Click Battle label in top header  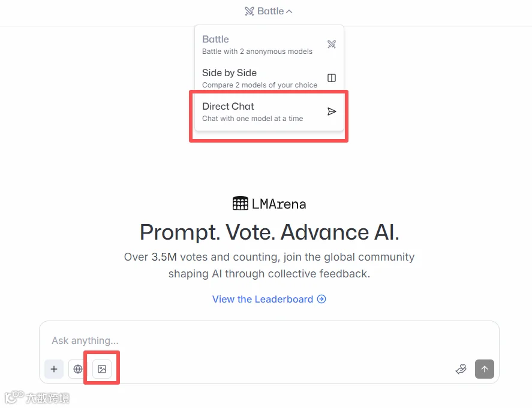270,11
